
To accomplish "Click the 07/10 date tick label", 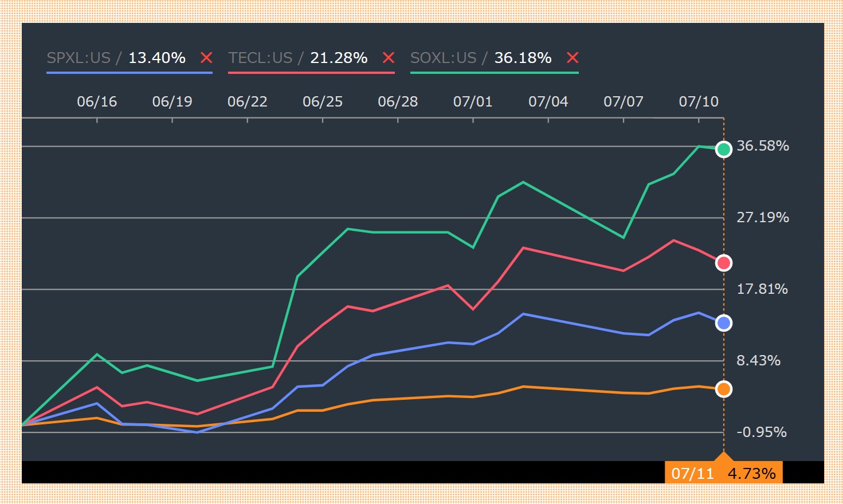I will (x=698, y=102).
